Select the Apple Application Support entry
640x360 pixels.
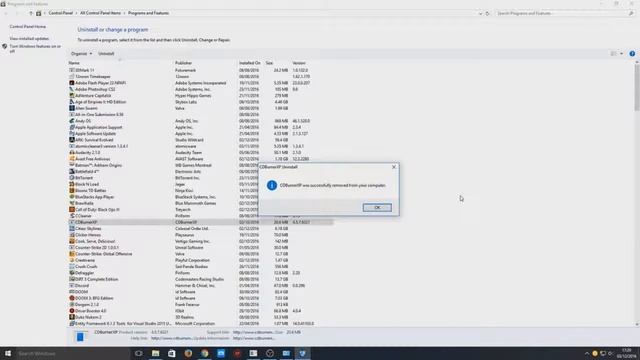(98, 127)
